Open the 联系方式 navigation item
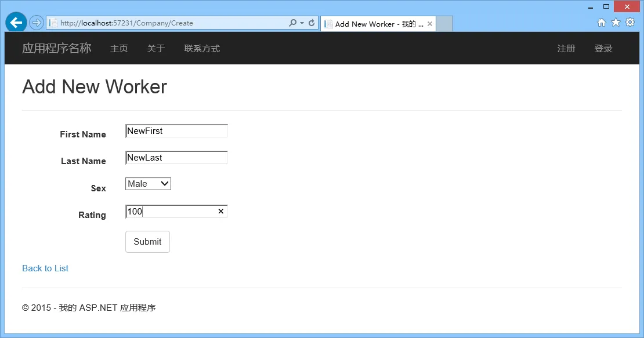 pos(202,48)
